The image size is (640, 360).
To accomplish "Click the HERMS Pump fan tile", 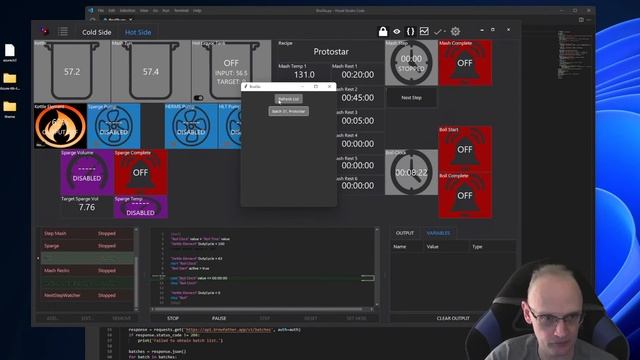I will coord(191,126).
